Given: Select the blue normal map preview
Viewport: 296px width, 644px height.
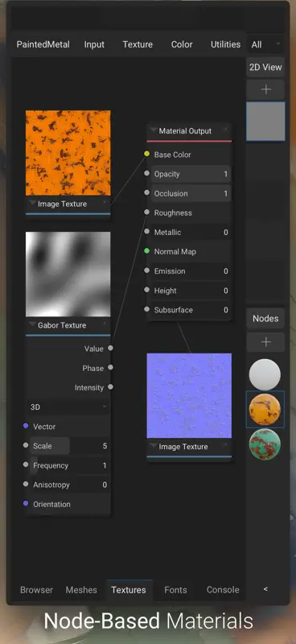Looking at the screenshot, I should (x=189, y=395).
